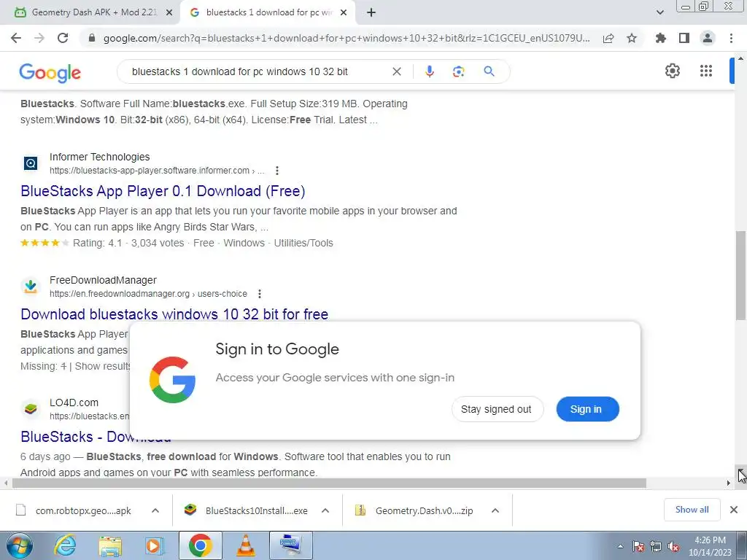747x560 pixels.
Task: Expand options for com.robtopx.geo apk download
Action: 155,510
